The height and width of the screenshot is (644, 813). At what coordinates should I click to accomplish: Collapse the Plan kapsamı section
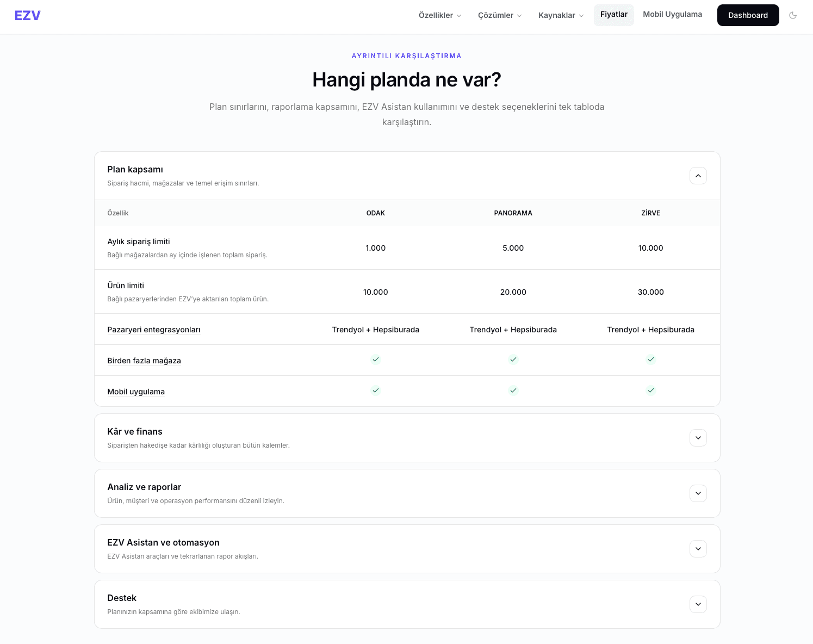[698, 176]
